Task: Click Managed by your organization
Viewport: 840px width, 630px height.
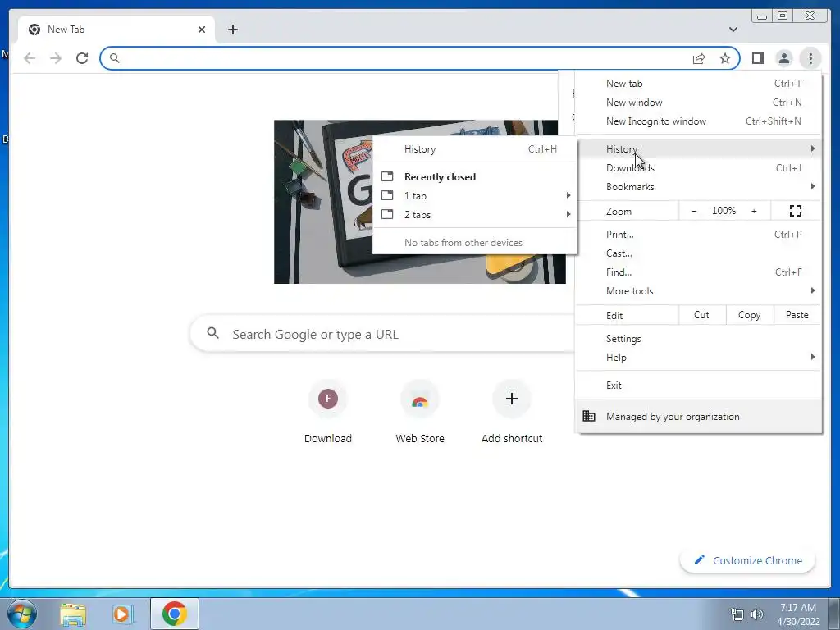Action: pos(699,416)
